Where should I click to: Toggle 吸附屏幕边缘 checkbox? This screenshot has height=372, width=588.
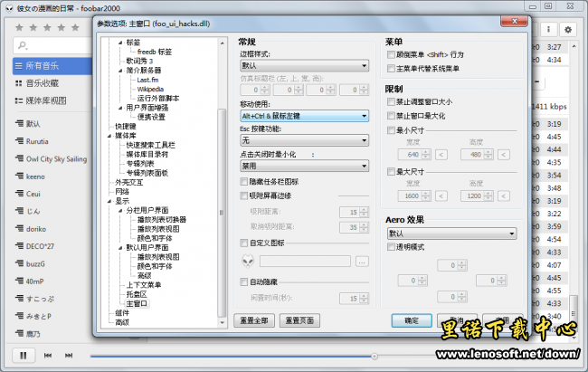point(243,196)
